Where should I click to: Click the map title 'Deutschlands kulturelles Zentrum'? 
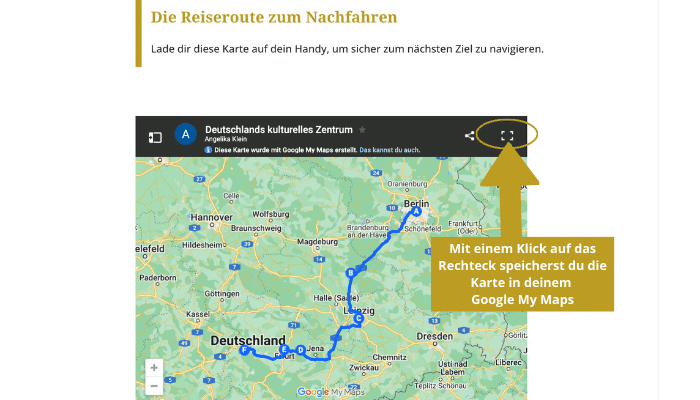coord(279,130)
